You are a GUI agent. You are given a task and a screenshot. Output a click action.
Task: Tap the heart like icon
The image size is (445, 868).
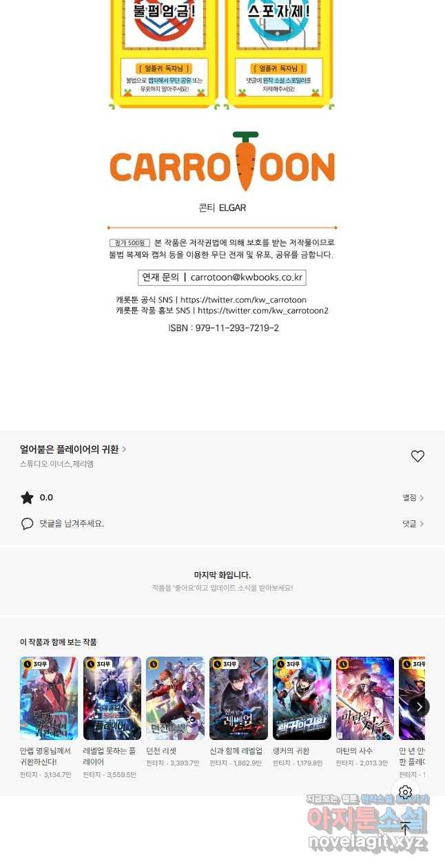point(417,456)
